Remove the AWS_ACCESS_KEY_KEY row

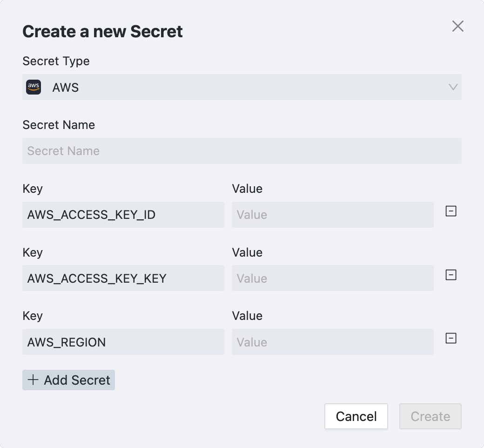coord(451,275)
